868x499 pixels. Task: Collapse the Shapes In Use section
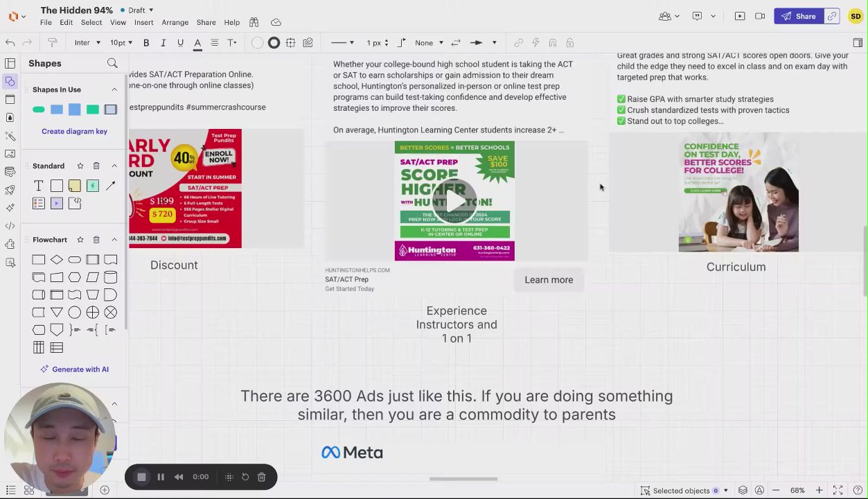click(114, 89)
